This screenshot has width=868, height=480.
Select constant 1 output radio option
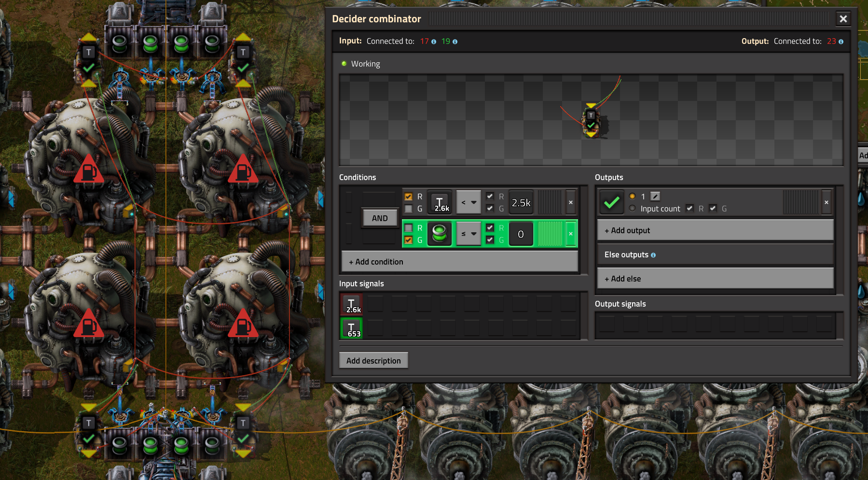[x=633, y=196]
